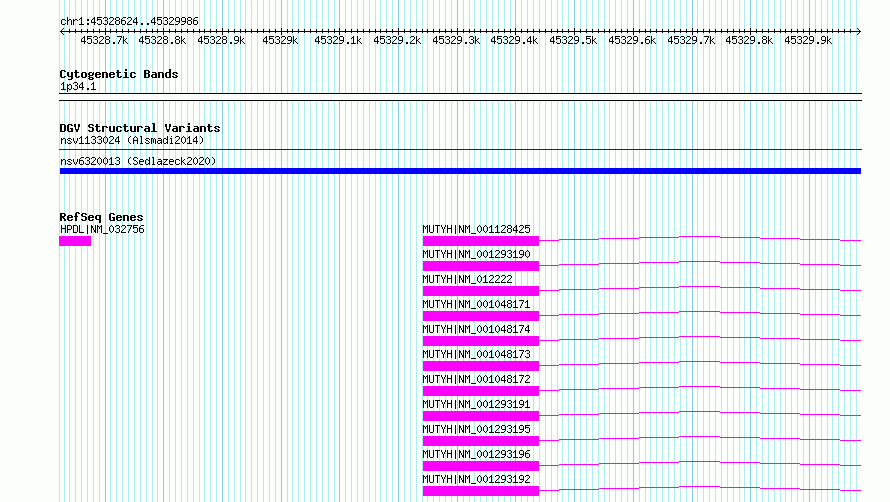Open the MUTYH|NM_001048171 transcript label

point(476,304)
